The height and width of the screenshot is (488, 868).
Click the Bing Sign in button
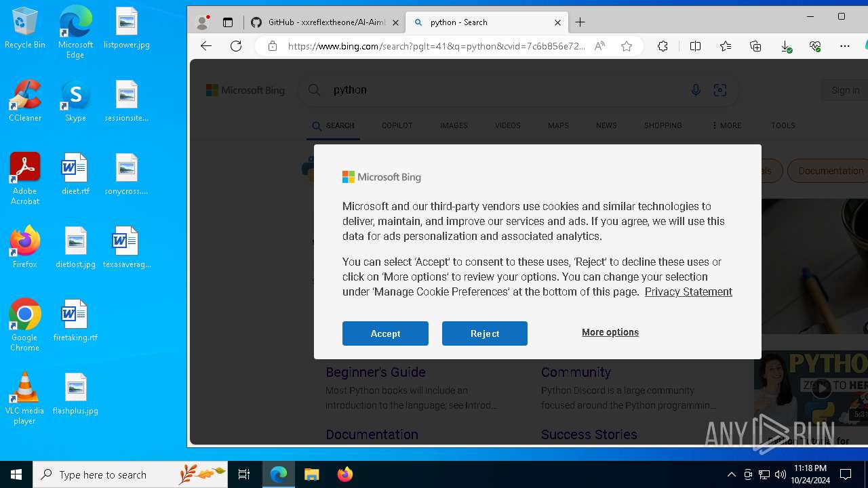[x=845, y=90]
